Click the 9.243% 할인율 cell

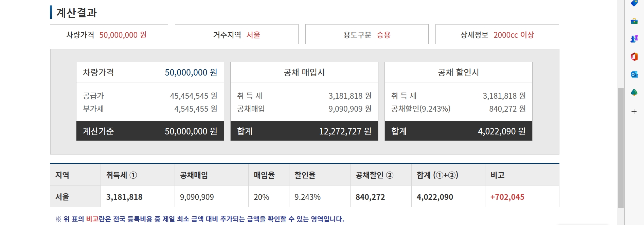point(320,197)
